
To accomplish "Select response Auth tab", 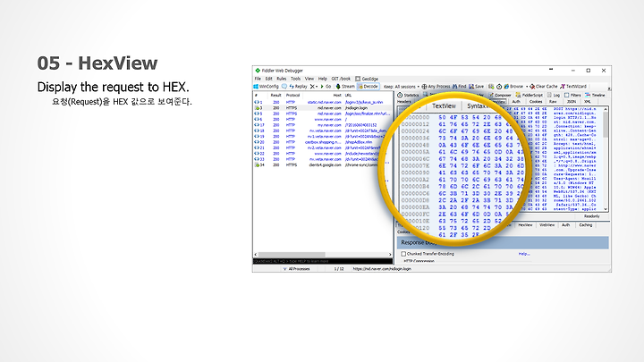I will click(565, 225).
